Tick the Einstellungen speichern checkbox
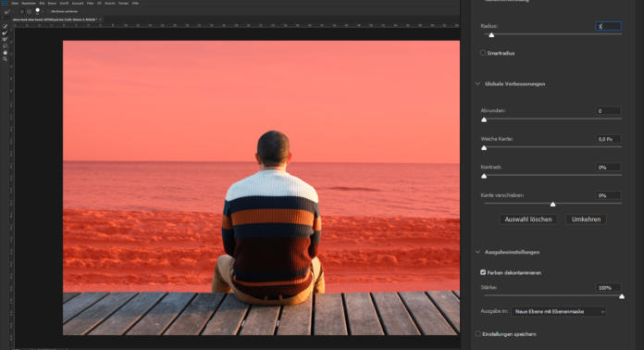 (x=478, y=334)
